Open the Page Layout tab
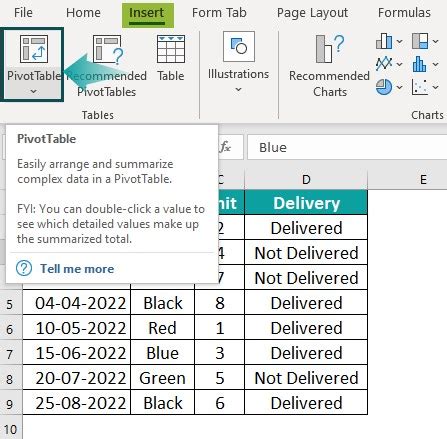 tap(312, 13)
